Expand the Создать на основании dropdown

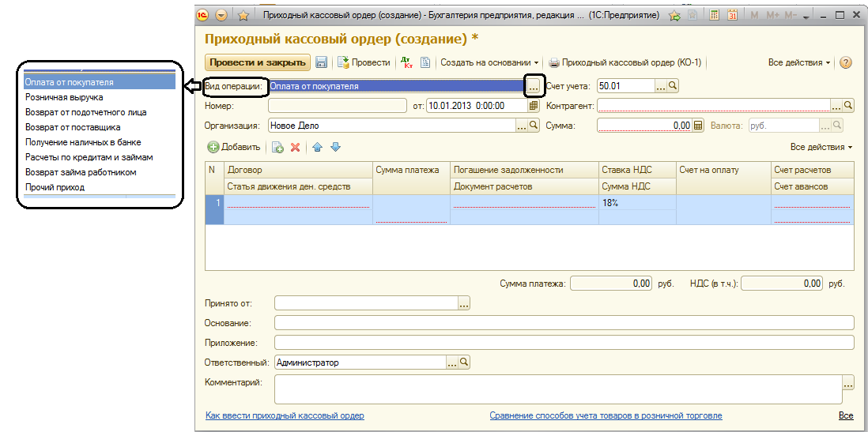(x=489, y=62)
